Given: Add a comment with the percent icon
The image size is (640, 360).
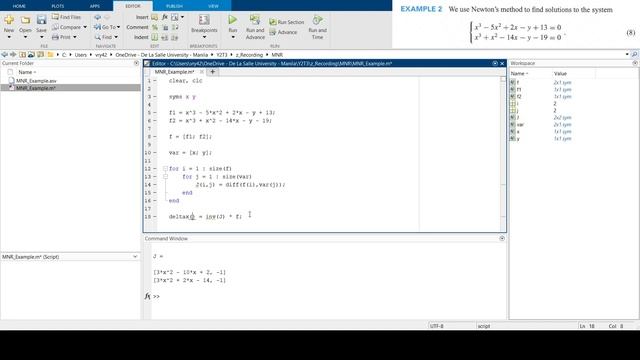Looking at the screenshot, I should [155, 27].
